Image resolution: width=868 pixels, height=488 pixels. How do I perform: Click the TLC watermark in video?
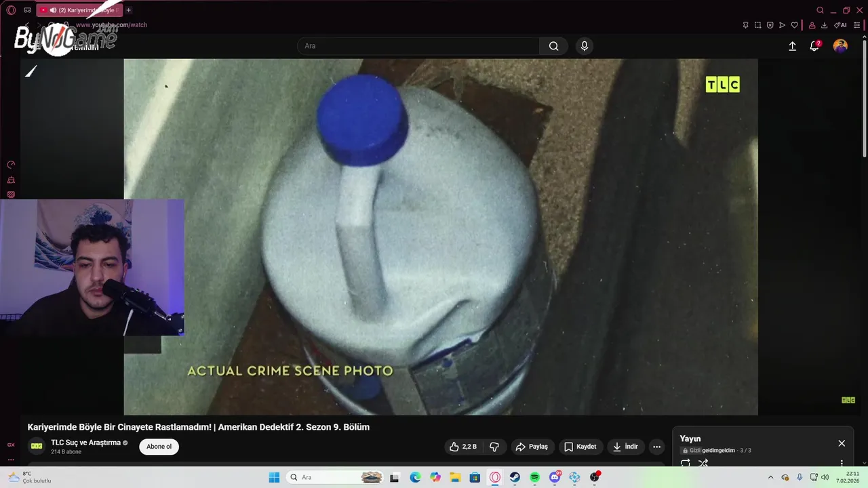click(722, 85)
